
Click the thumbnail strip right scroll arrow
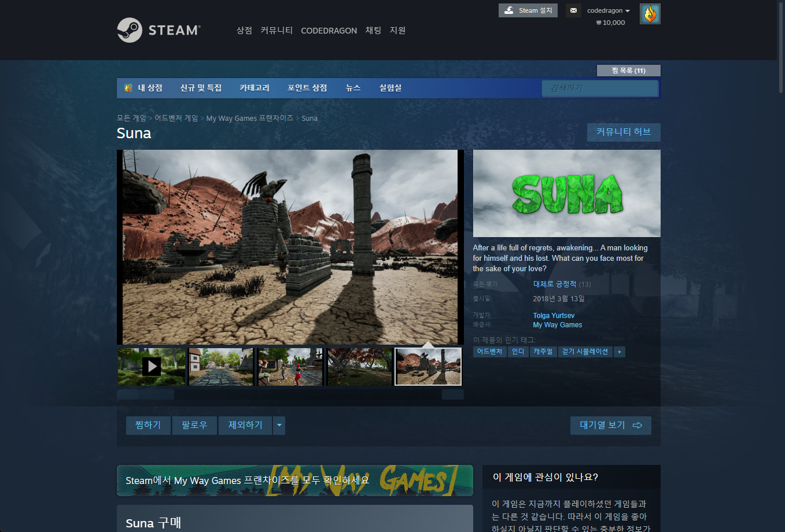pos(453,394)
